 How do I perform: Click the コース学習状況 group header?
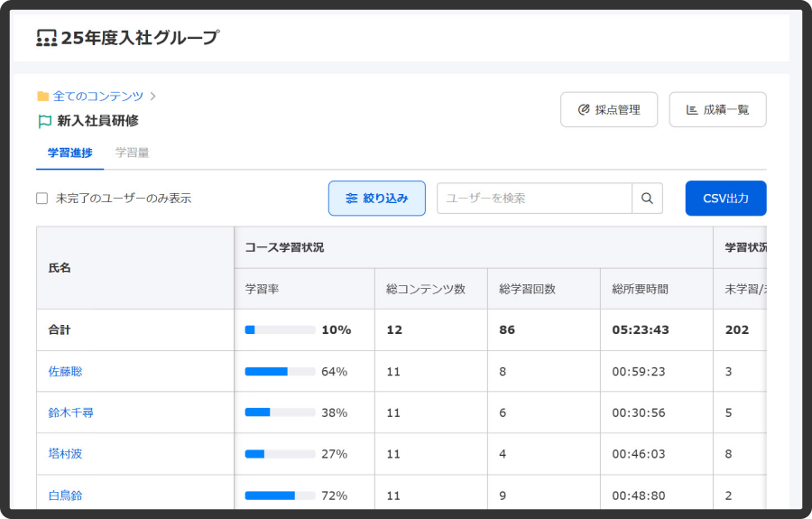click(474, 247)
